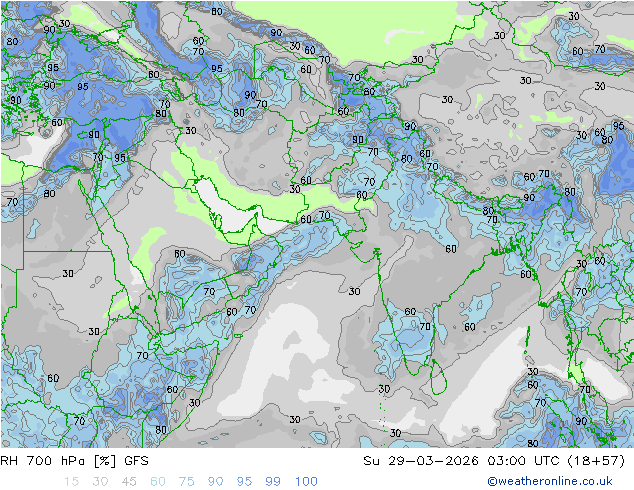Click the map title 'RH 700 hPa [%] GFS'
This screenshot has height=490, width=634.
[74, 461]
